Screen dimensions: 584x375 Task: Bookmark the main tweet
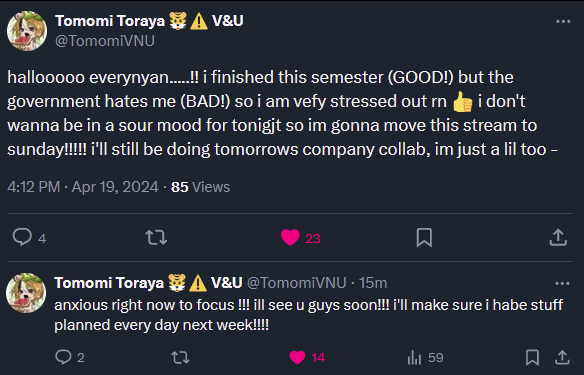424,237
